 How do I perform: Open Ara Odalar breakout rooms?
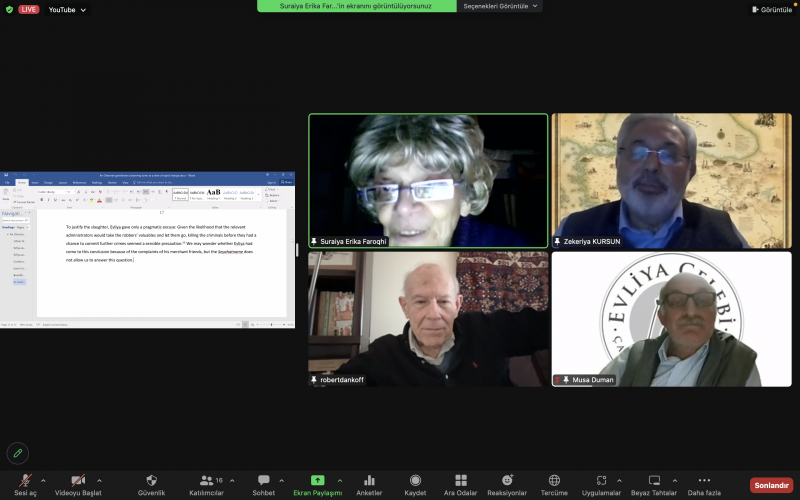pyautogui.click(x=460, y=481)
